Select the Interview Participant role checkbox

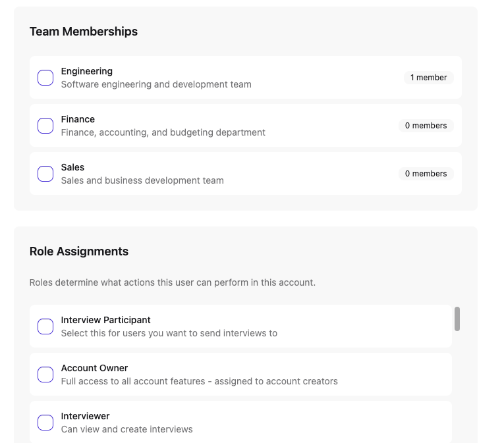[45, 326]
